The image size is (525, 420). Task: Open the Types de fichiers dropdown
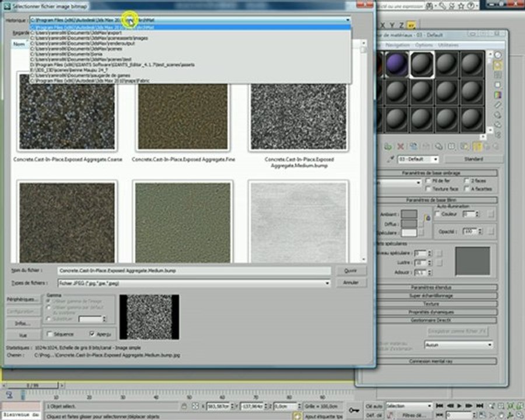click(327, 283)
